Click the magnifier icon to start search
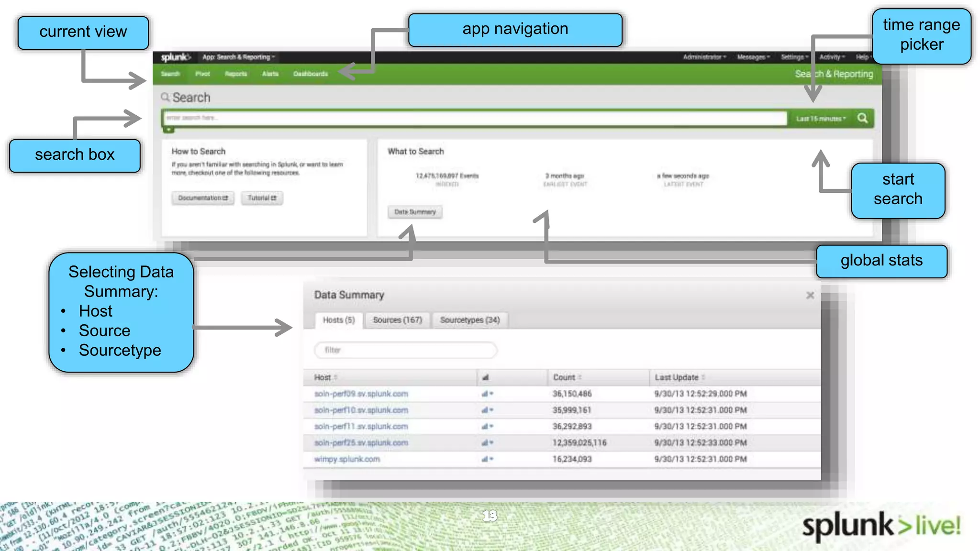The image size is (980, 551). (862, 118)
